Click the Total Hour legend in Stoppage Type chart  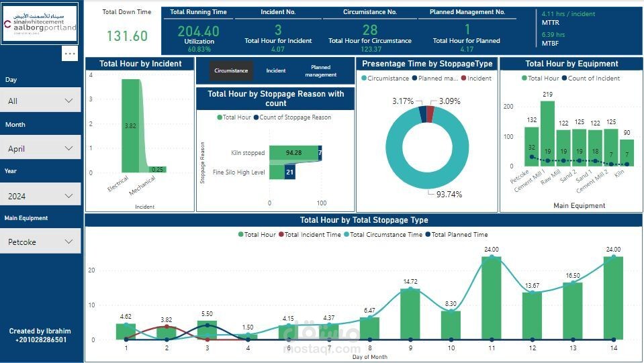[257, 235]
